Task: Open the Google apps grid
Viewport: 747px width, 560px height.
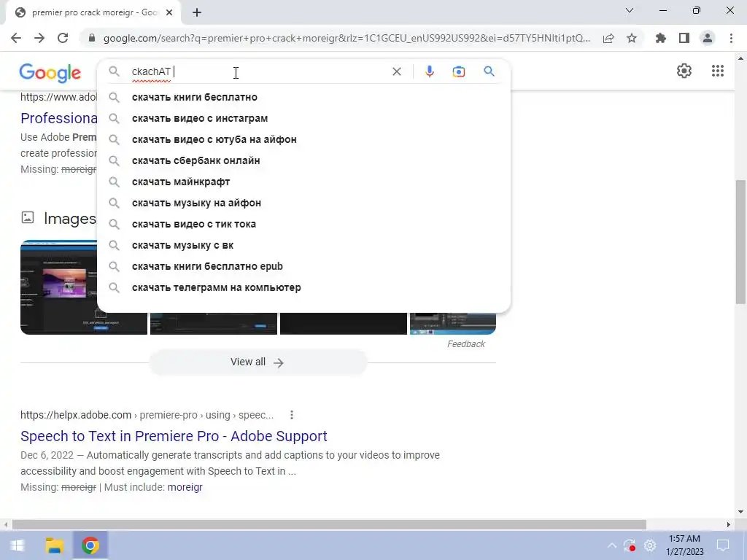Action: 718,71
